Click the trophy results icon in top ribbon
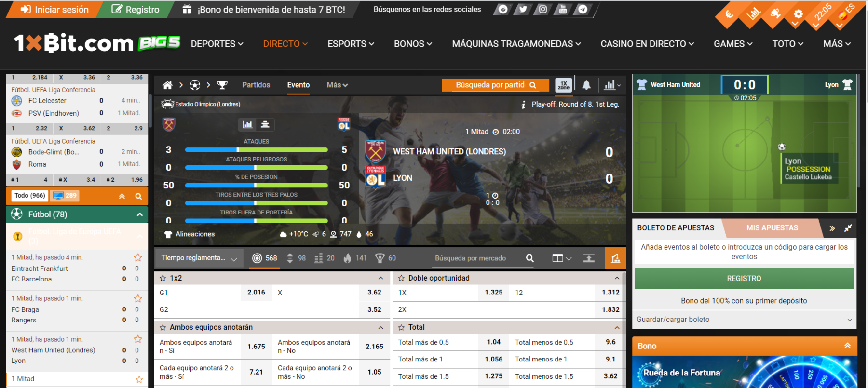This screenshot has height=388, width=868. coord(775,13)
